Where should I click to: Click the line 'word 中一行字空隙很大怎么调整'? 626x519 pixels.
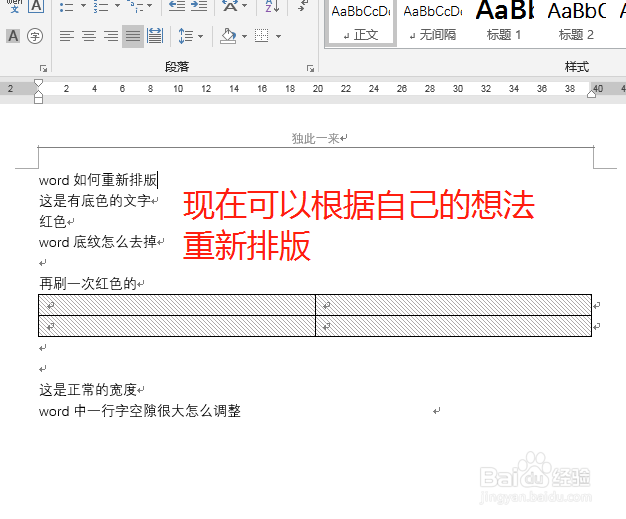click(140, 411)
